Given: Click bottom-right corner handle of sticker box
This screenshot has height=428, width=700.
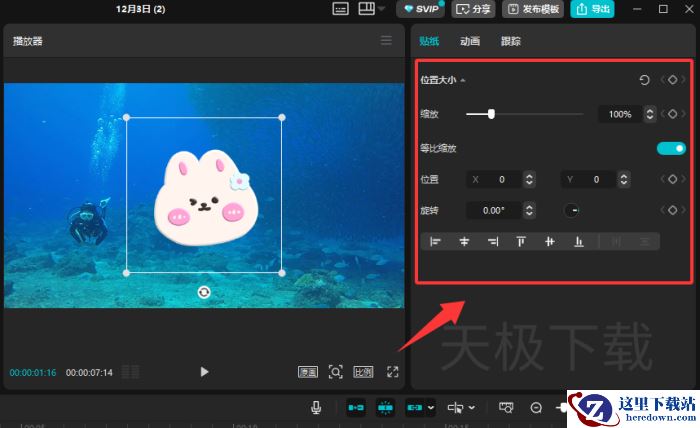Looking at the screenshot, I should pos(282,273).
